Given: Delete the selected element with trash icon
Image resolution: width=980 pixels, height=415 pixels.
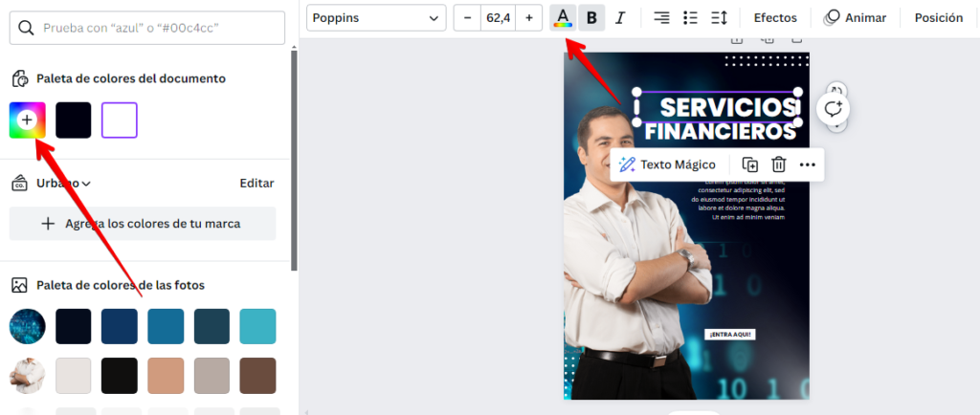Looking at the screenshot, I should pyautogui.click(x=779, y=164).
